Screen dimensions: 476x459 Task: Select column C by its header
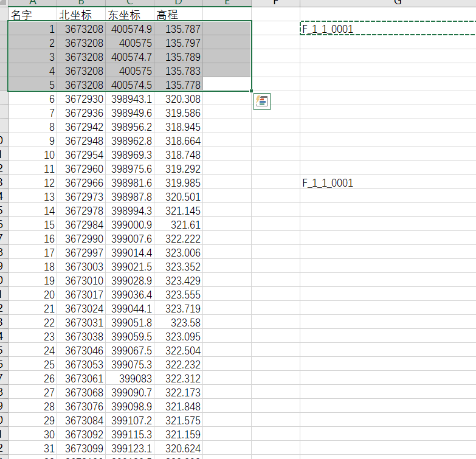[129, 2]
